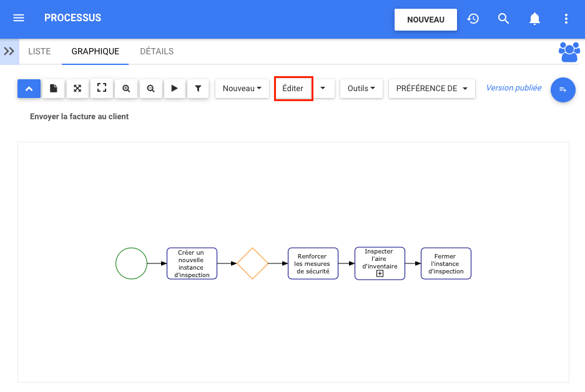This screenshot has width=585, height=392.
Task: Click the fullscreen frame icon
Action: pos(101,89)
